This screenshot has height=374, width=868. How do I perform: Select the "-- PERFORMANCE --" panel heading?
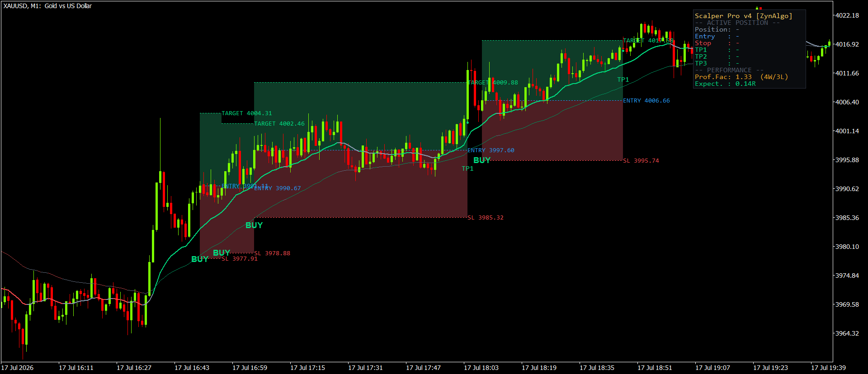[729, 70]
